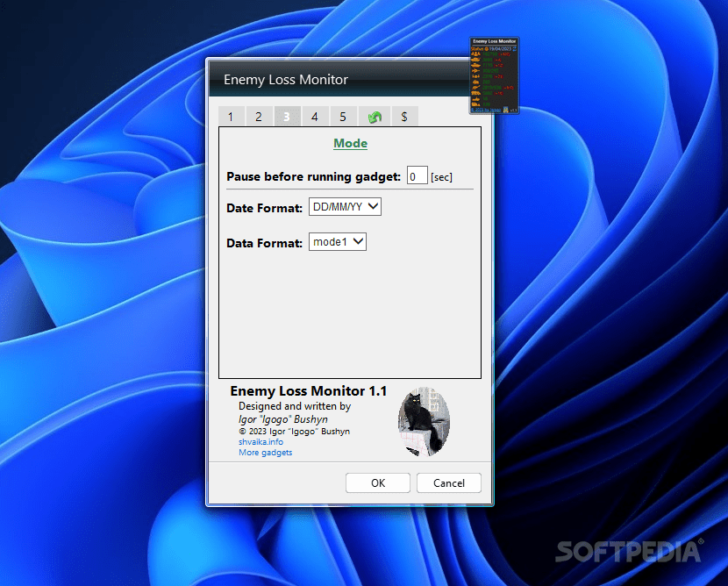Dismiss dialog with Cancel button
Screen dimensions: 728x586
click(x=449, y=482)
